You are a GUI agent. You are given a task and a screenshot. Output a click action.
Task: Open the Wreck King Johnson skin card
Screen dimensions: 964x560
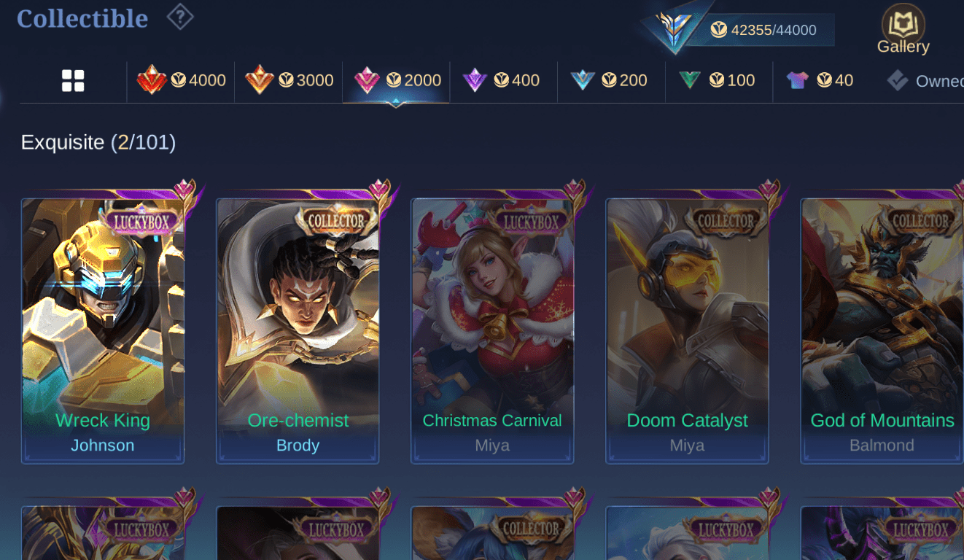click(x=103, y=330)
